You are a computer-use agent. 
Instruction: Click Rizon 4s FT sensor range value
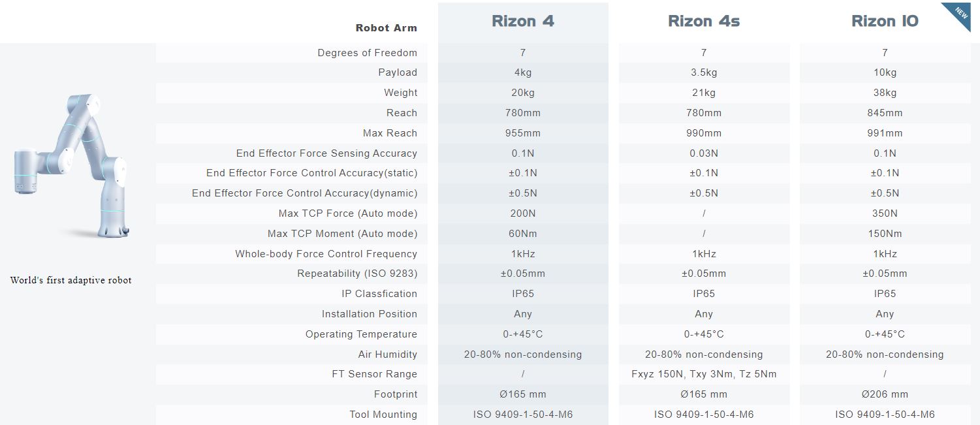[704, 374]
